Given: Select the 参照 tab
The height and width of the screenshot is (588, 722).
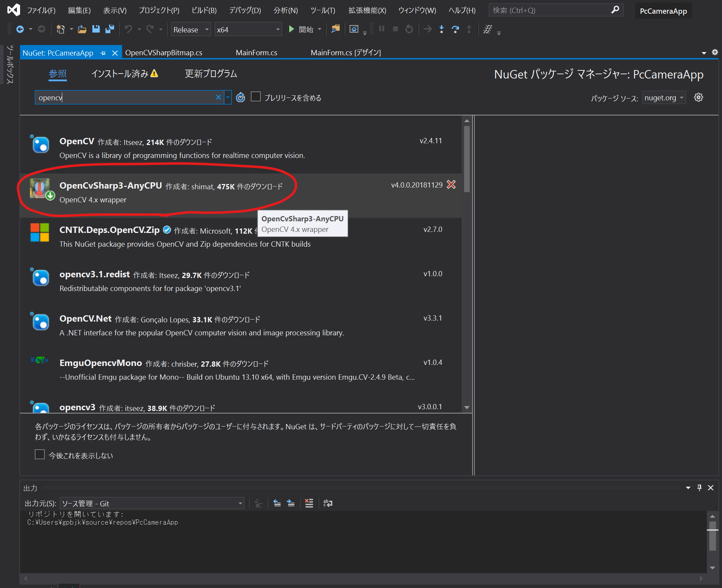Looking at the screenshot, I should coord(58,74).
